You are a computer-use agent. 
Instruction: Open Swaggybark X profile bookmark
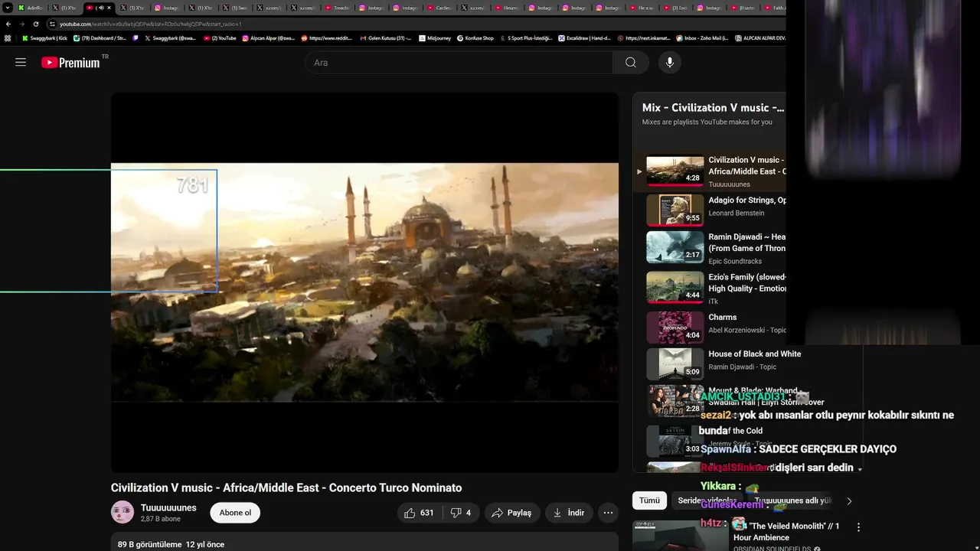tap(171, 37)
